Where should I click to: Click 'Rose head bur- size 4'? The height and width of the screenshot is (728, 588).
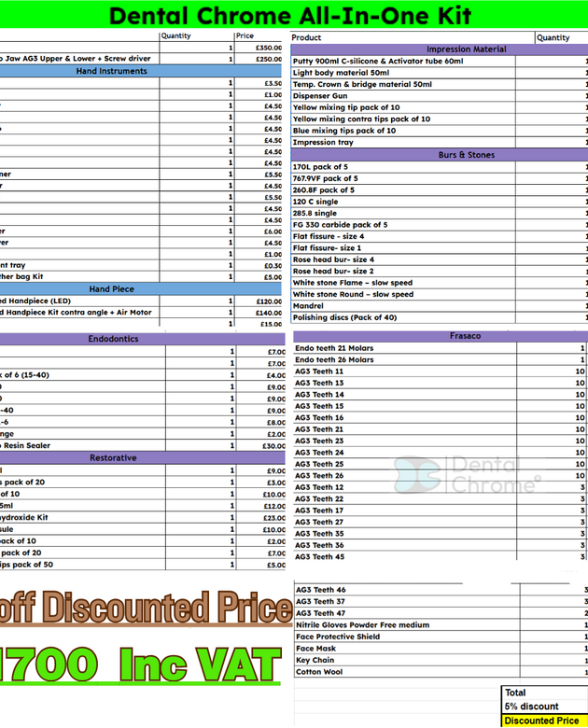[x=333, y=259]
